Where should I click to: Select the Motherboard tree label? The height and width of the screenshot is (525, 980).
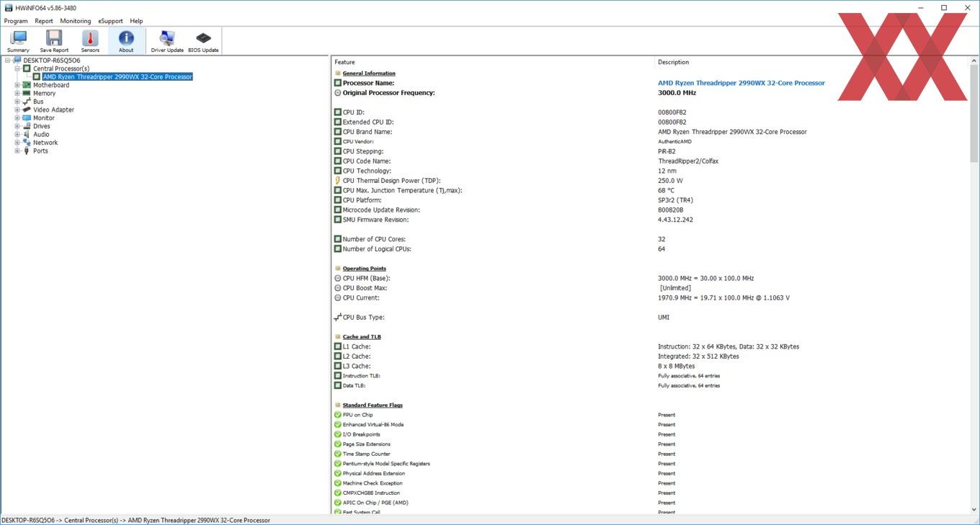(51, 85)
